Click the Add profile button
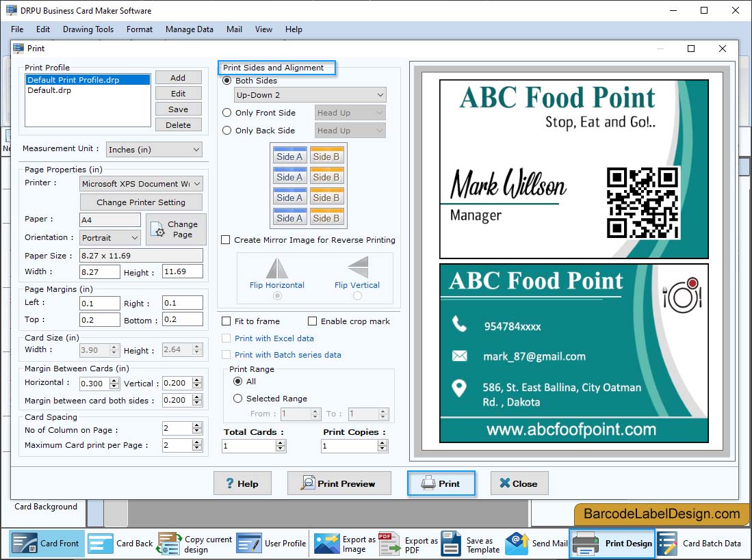Image resolution: width=752 pixels, height=560 pixels. click(x=178, y=77)
